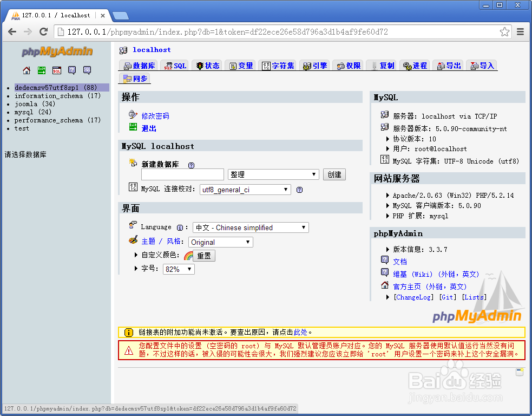Expand the PHP 扩展 triangle
The width and height of the screenshot is (532, 416).
(388, 216)
